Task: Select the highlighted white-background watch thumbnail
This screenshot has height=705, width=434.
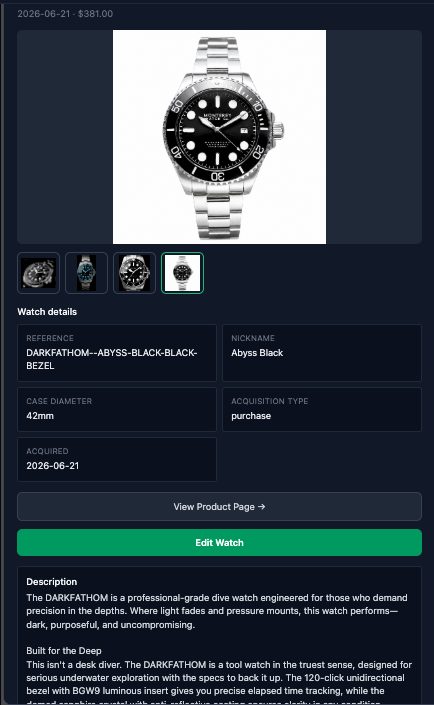Action: pos(183,273)
